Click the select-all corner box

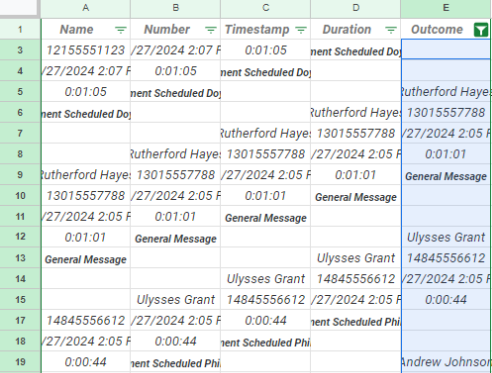[x=19, y=8]
